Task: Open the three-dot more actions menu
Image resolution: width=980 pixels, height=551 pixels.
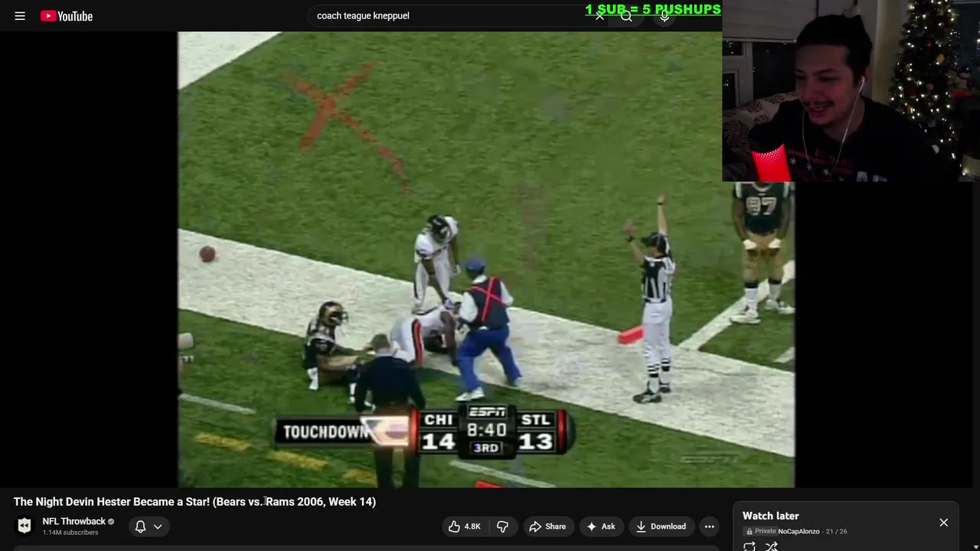Action: [710, 527]
